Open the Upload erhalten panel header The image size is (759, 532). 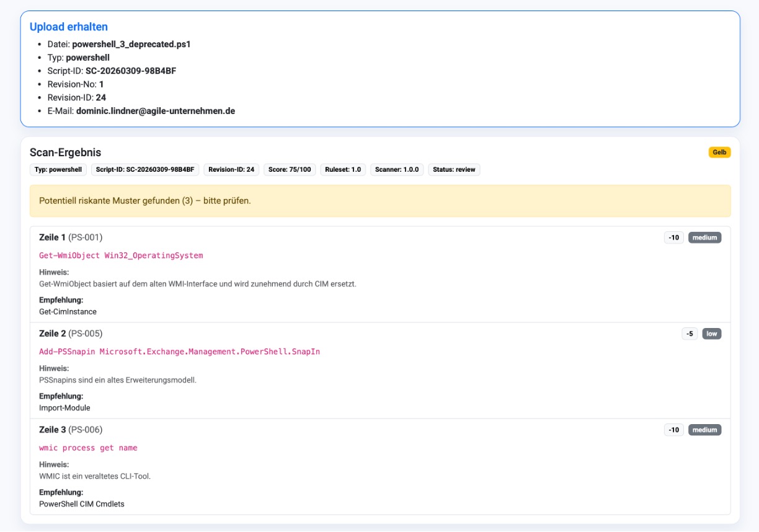(x=68, y=27)
